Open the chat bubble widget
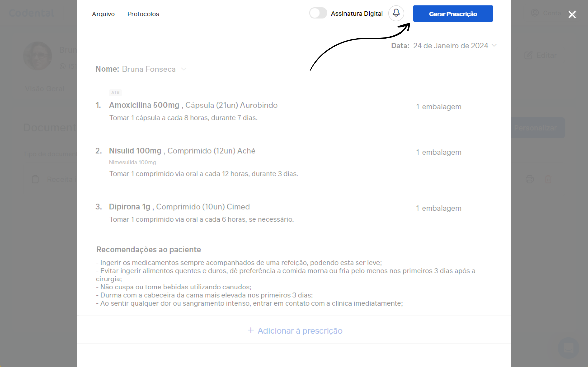The height and width of the screenshot is (367, 588). (568, 348)
